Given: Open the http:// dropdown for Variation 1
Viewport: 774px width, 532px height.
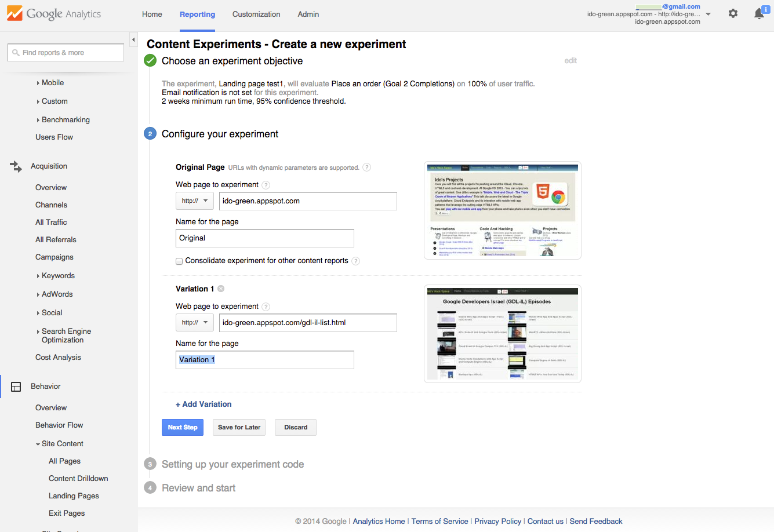Looking at the screenshot, I should pos(195,323).
